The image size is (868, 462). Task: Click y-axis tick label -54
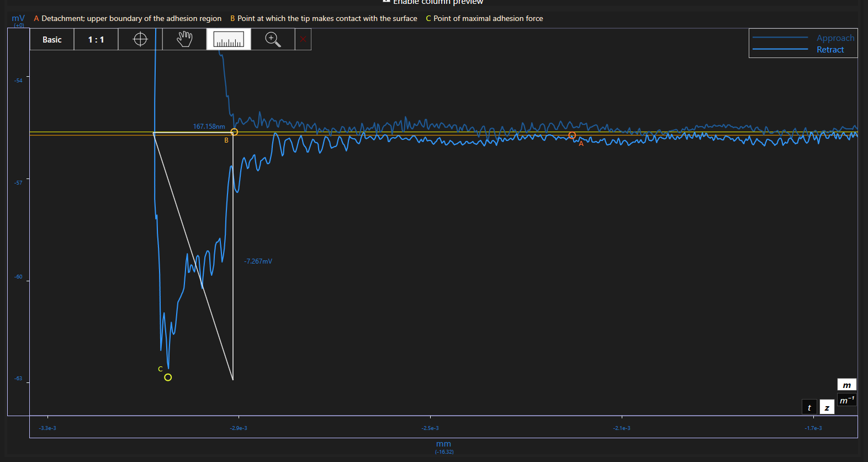pyautogui.click(x=18, y=81)
